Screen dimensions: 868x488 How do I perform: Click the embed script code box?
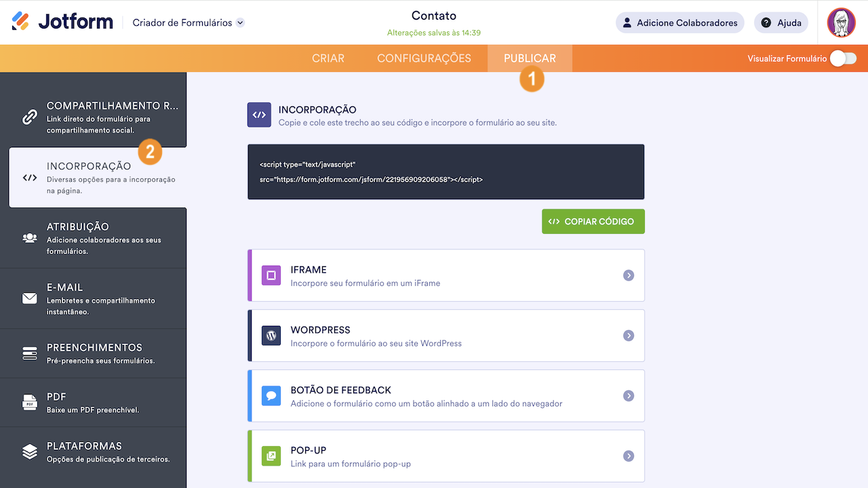pyautogui.click(x=446, y=172)
